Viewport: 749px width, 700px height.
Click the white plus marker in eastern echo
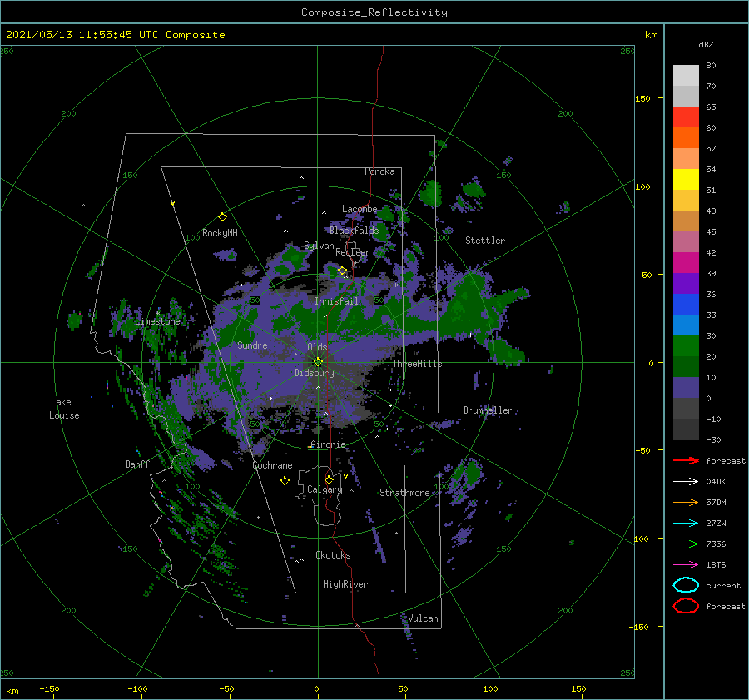tap(470, 335)
